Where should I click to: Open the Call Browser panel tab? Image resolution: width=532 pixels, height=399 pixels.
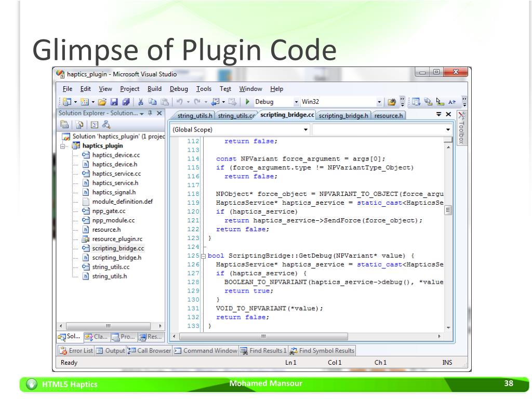tap(149, 351)
